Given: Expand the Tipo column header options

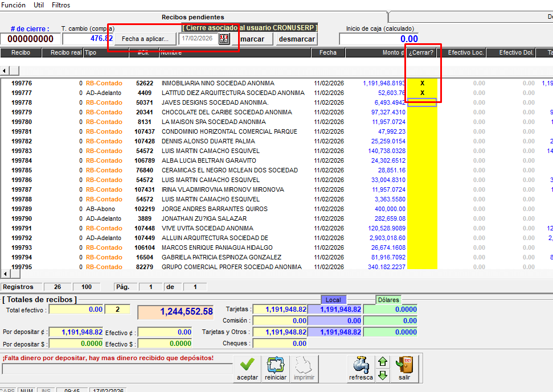Looking at the screenshot, I should [x=106, y=52].
